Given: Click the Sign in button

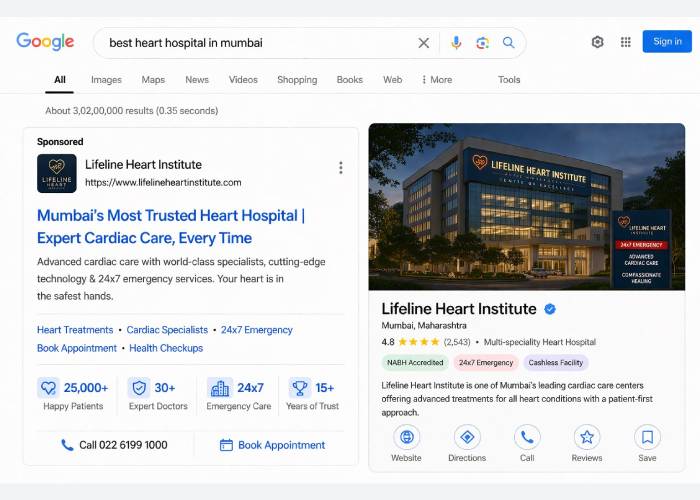Looking at the screenshot, I should tap(667, 42).
